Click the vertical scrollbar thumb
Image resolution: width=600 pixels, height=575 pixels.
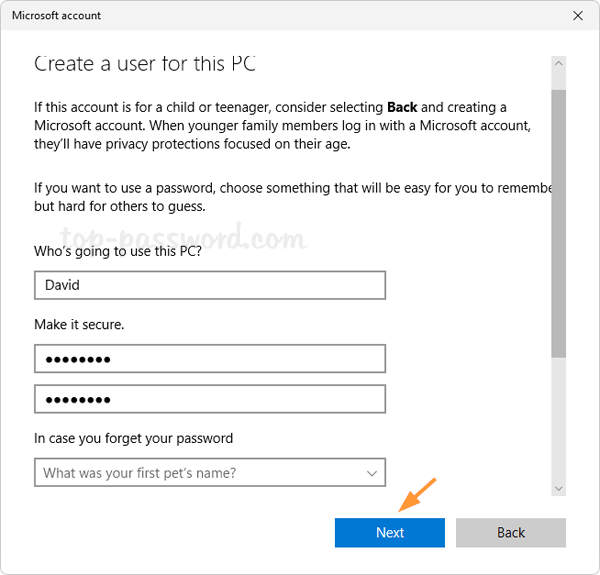(559, 220)
